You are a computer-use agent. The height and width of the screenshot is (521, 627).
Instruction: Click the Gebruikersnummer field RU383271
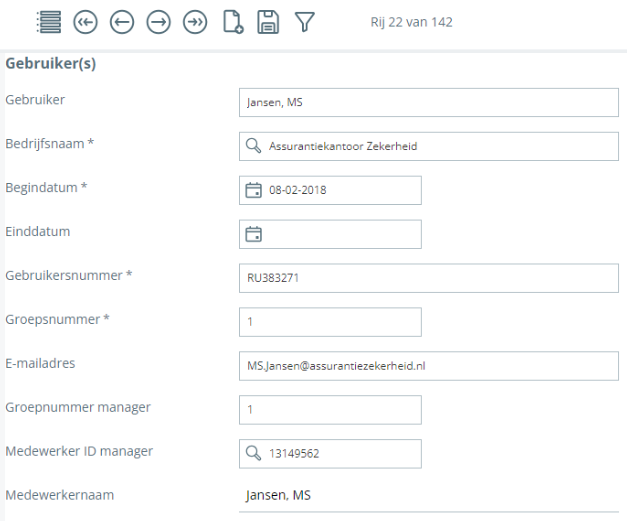click(429, 278)
